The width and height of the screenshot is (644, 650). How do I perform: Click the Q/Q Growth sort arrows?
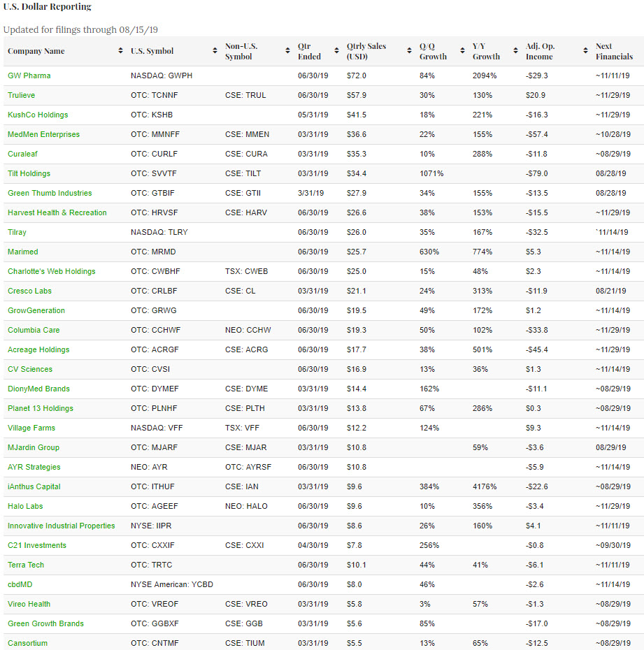[462, 52]
